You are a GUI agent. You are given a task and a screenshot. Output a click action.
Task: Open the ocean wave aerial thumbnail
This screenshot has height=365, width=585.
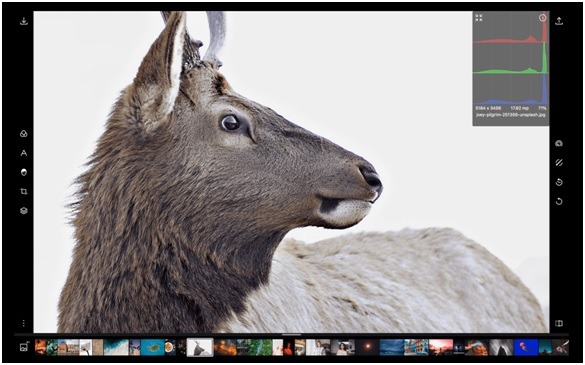(x=116, y=347)
